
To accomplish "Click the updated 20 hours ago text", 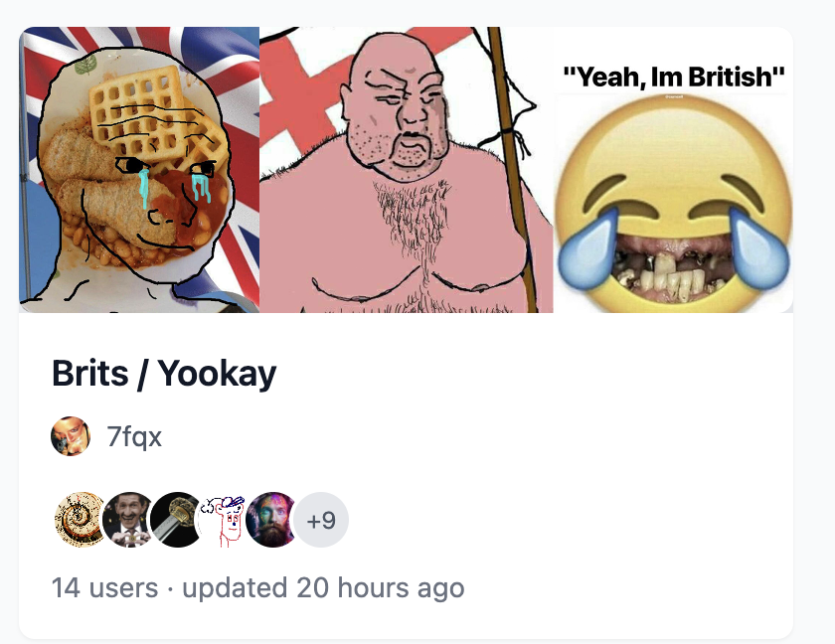I will pyautogui.click(x=323, y=588).
